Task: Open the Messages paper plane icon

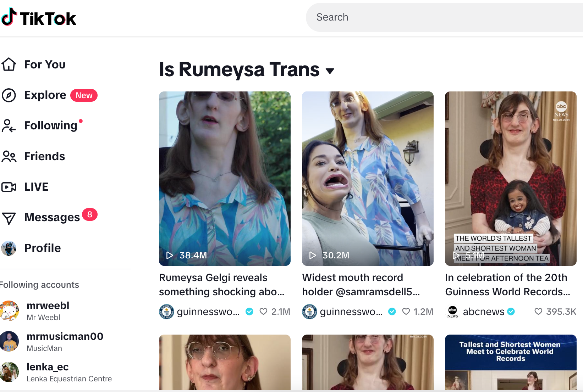Action: (9, 218)
